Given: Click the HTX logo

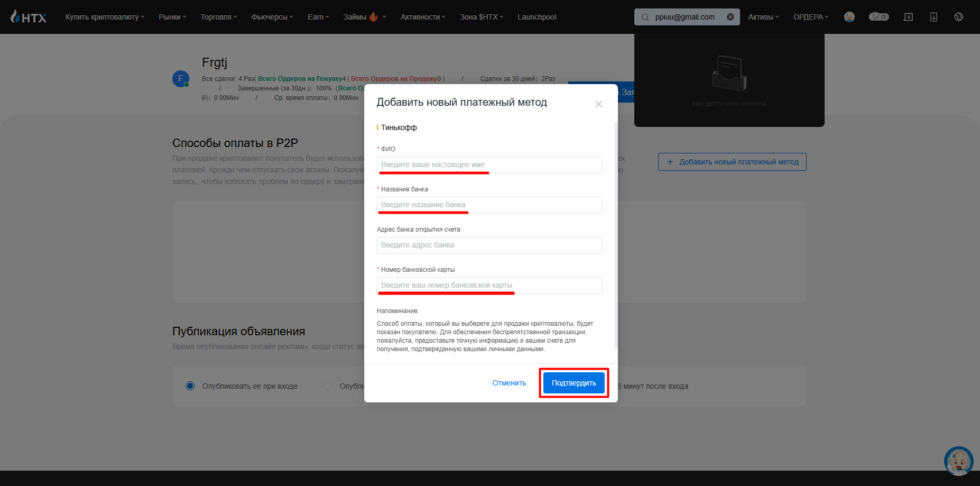Looking at the screenshot, I should coord(29,17).
